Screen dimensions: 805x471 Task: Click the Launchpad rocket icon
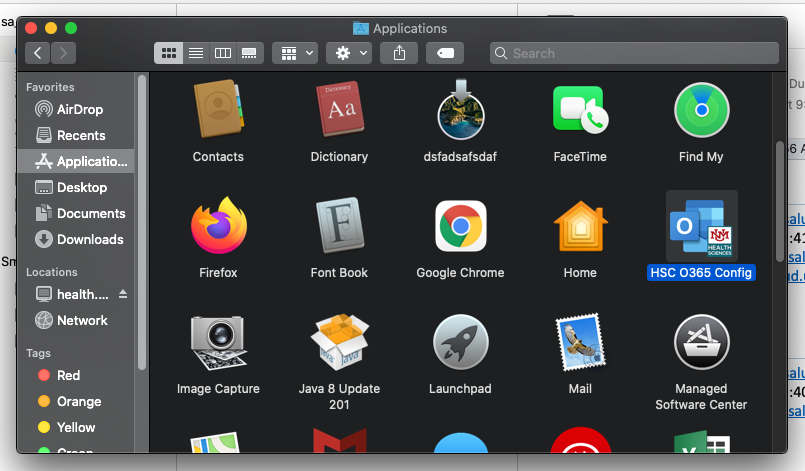(460, 342)
